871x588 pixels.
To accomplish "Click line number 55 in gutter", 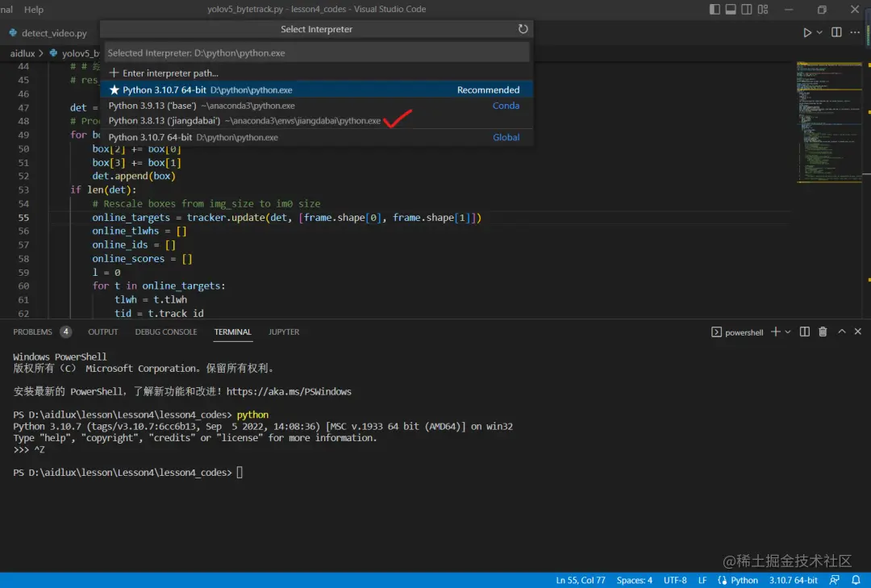I will click(x=23, y=217).
